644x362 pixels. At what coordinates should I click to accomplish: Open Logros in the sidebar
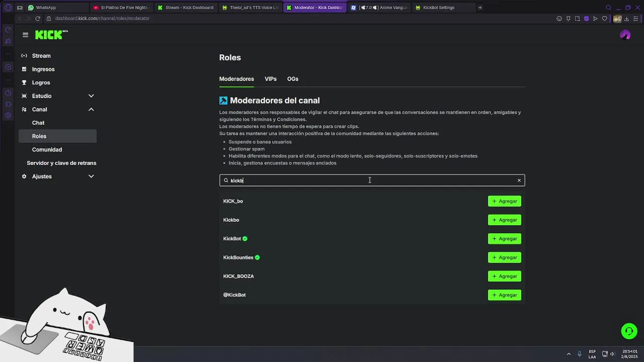[57, 82]
